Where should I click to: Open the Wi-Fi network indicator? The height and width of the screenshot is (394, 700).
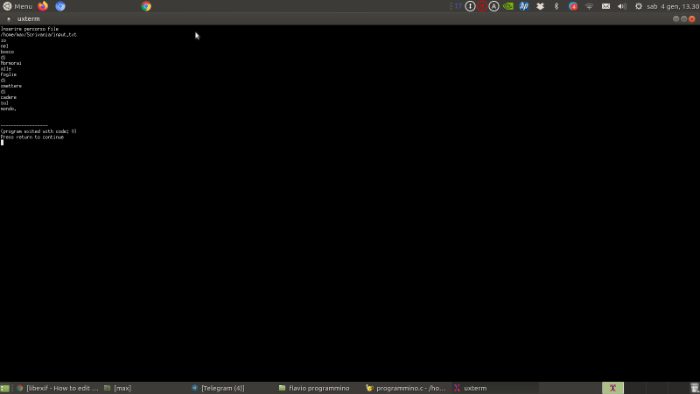click(589, 6)
